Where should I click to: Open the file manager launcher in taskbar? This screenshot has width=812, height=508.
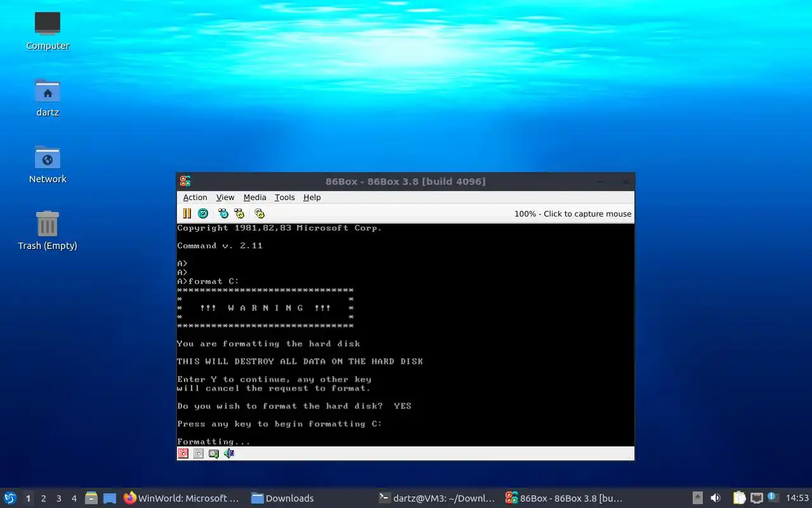coord(91,498)
